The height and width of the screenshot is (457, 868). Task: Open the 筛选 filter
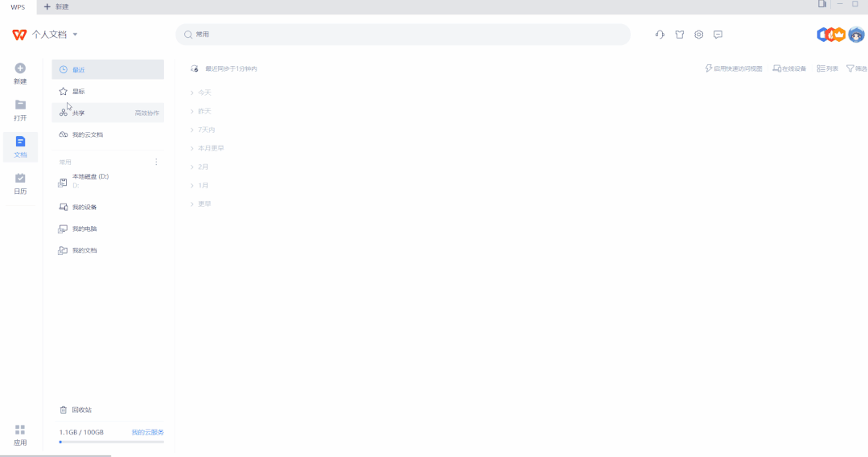coord(857,68)
